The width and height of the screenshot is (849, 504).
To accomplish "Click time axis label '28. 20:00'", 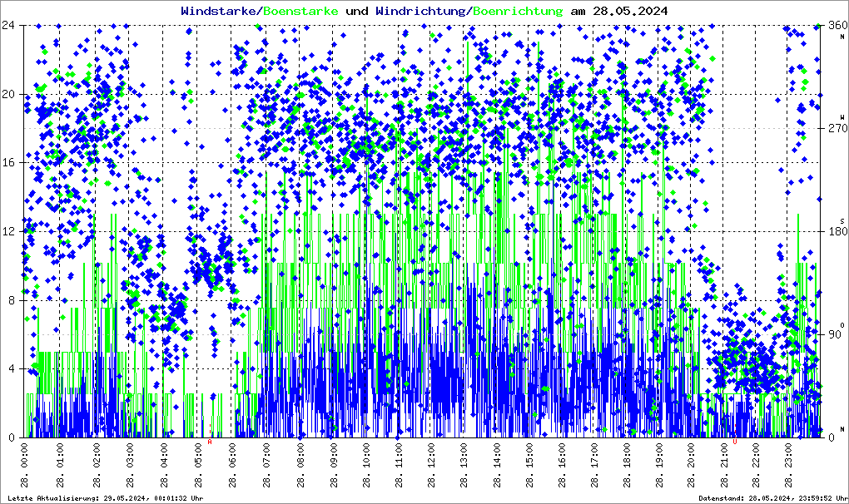I will 691,465.
